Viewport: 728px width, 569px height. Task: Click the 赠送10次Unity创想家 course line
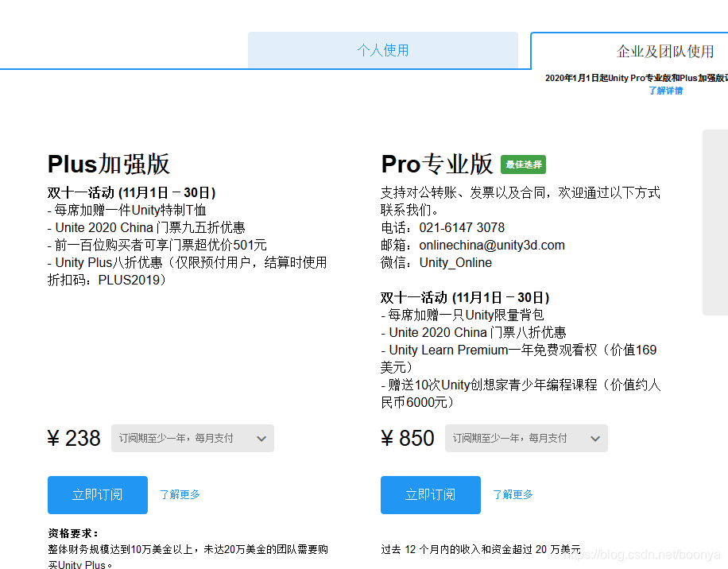click(x=521, y=393)
